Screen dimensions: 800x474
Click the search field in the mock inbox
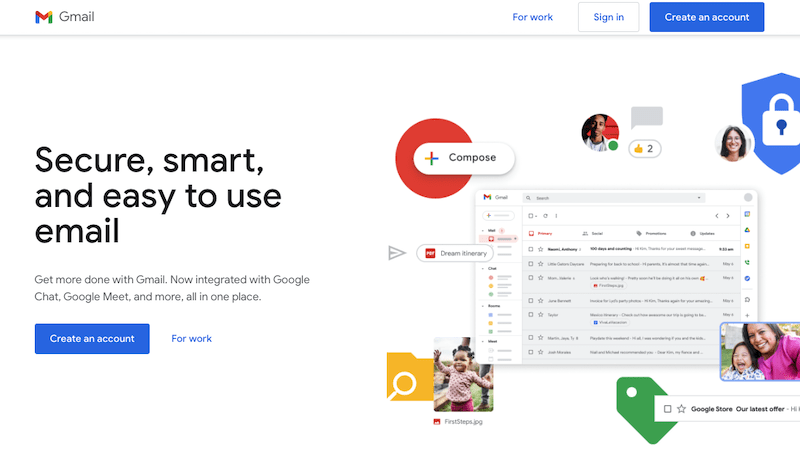tap(614, 197)
